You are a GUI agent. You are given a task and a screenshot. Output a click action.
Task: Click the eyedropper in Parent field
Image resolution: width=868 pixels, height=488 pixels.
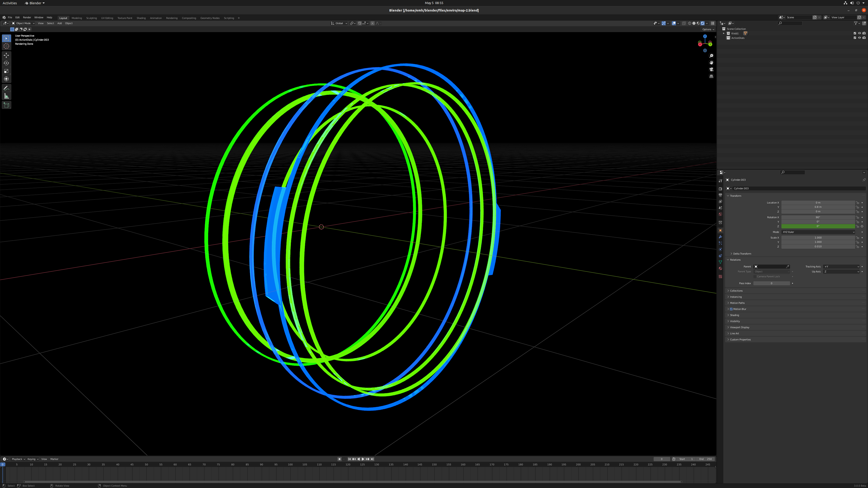788,267
